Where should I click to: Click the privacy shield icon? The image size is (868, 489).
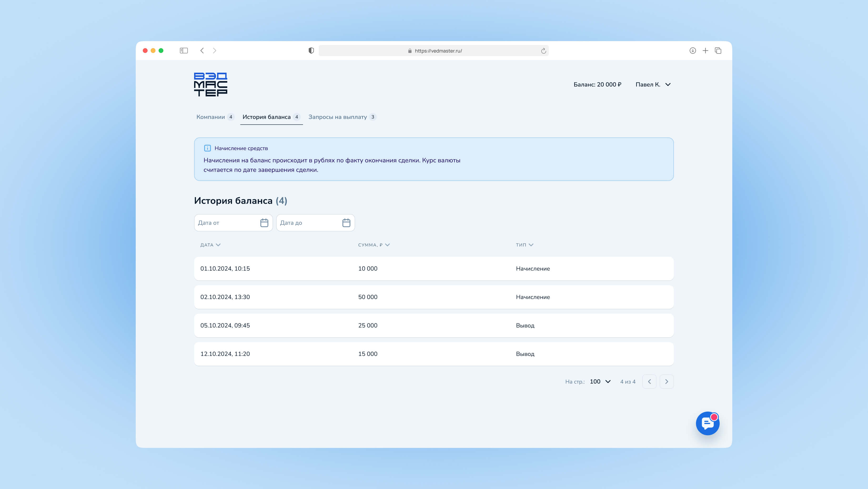311,51
